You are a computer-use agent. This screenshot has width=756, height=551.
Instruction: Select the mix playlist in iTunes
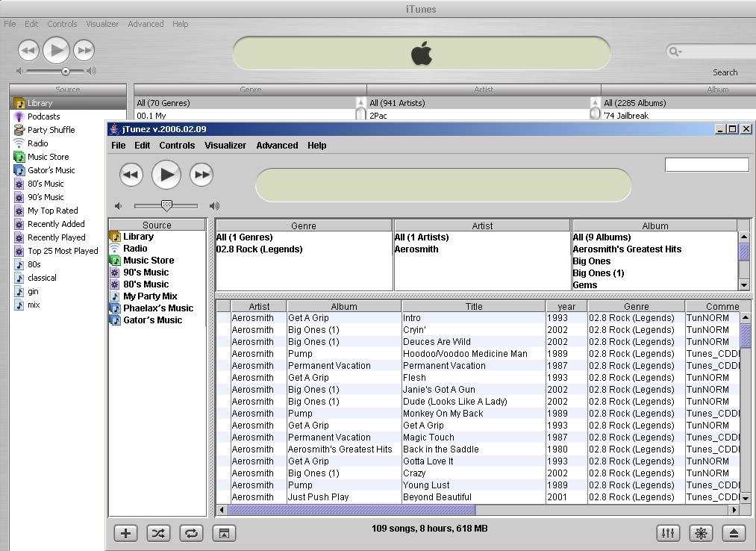[34, 305]
